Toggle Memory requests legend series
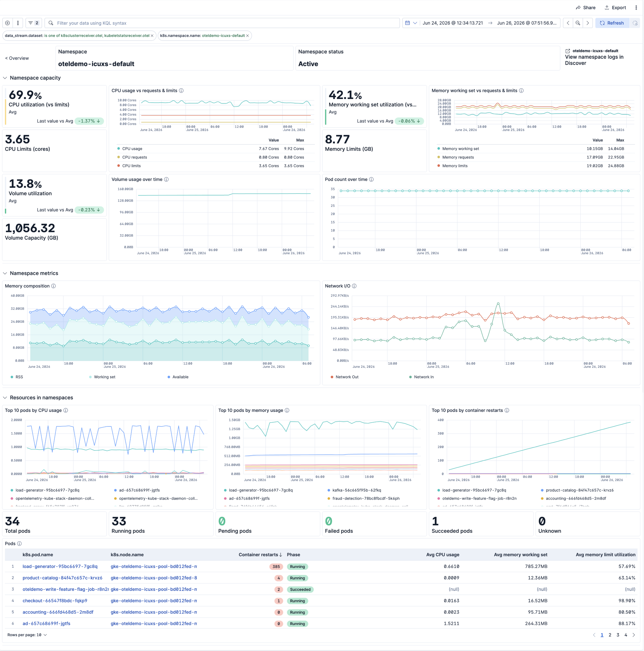Image resolution: width=644 pixels, height=651 pixels. click(x=458, y=157)
